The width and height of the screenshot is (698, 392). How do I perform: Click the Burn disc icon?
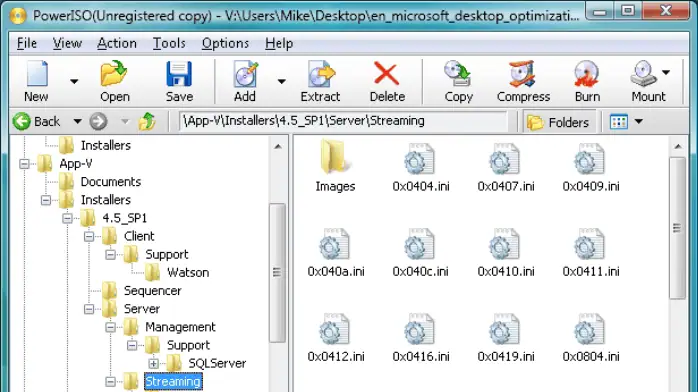[587, 74]
